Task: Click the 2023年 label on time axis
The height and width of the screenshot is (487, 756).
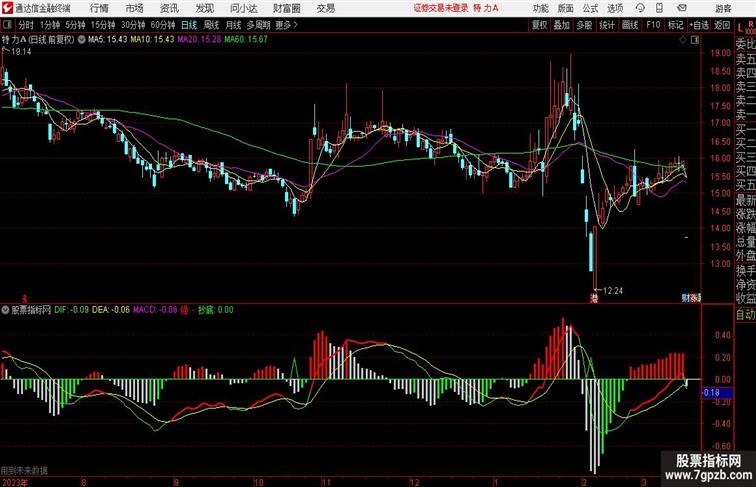Action: 14,482
